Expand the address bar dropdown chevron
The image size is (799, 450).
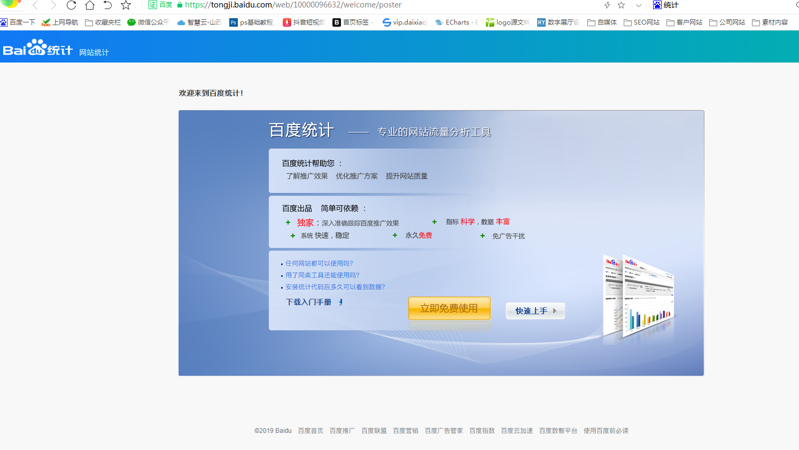[638, 6]
